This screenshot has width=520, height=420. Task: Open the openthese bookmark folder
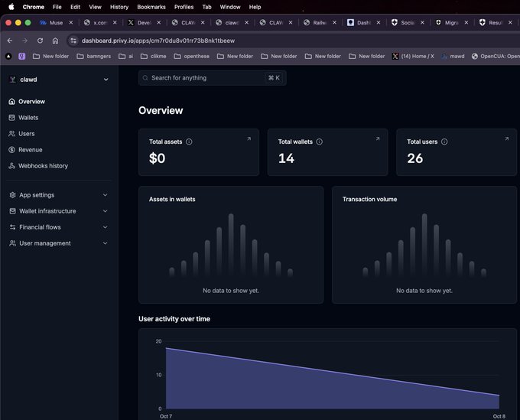(192, 56)
